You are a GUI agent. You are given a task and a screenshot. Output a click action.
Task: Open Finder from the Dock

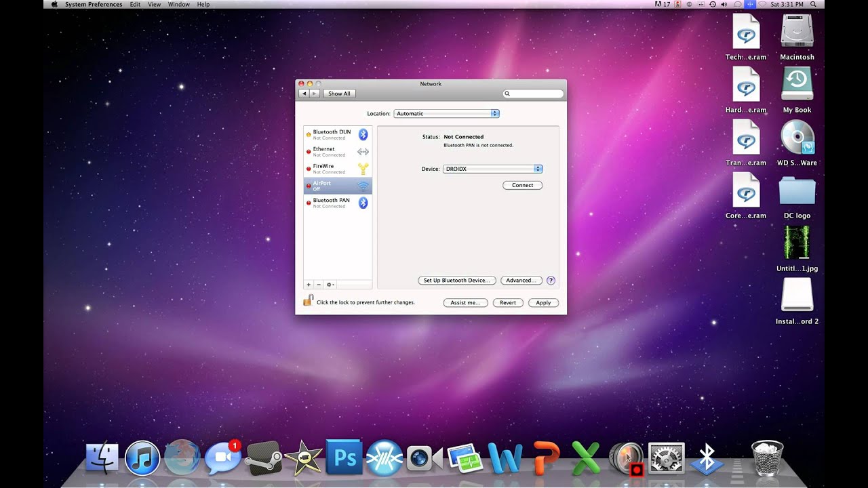pyautogui.click(x=102, y=459)
